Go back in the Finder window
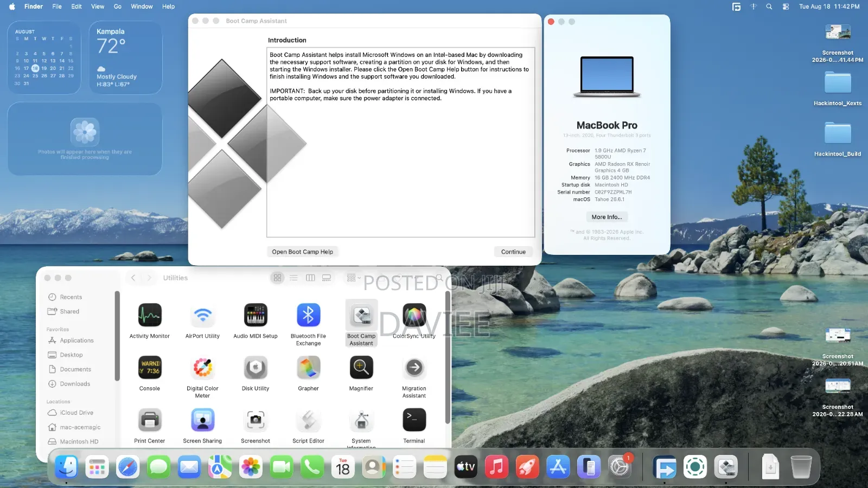 [133, 278]
